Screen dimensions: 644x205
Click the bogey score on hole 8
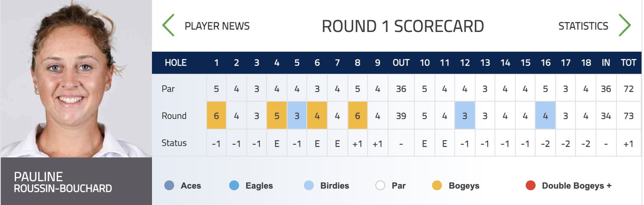pos(358,116)
